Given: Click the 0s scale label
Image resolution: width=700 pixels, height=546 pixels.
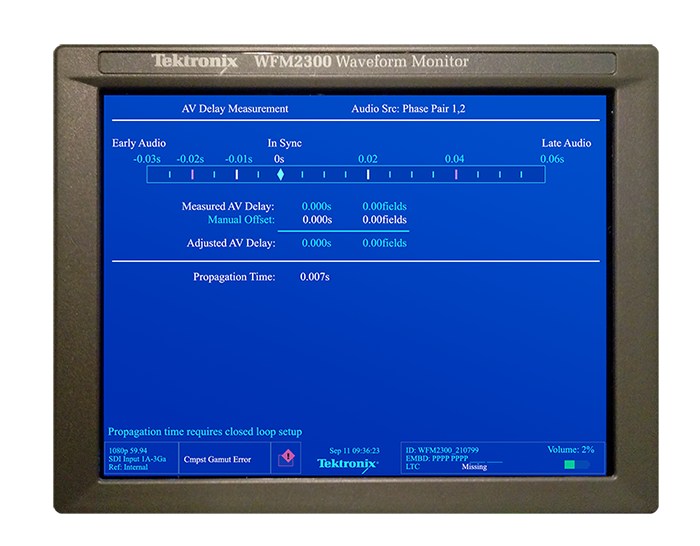Looking at the screenshot, I should (279, 159).
